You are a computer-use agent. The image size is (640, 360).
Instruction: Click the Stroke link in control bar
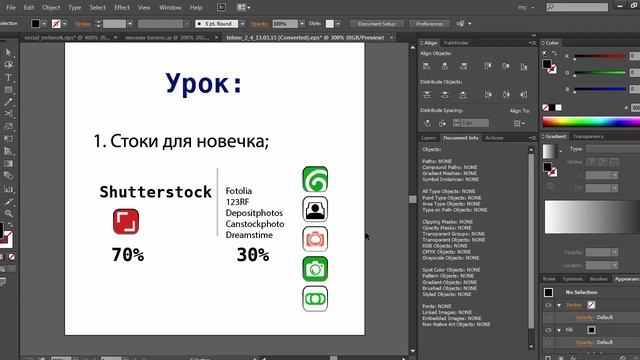83,24
